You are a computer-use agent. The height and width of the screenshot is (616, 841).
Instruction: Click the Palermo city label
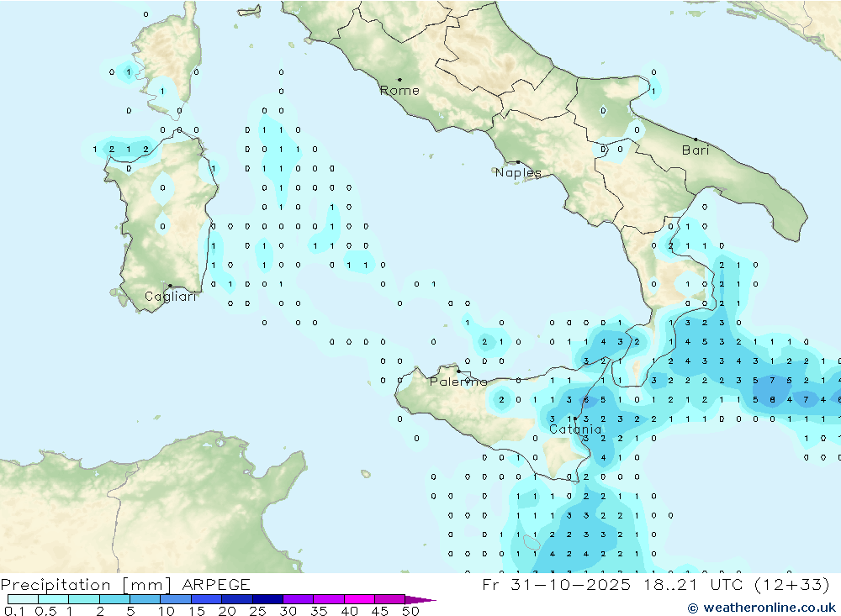click(458, 382)
